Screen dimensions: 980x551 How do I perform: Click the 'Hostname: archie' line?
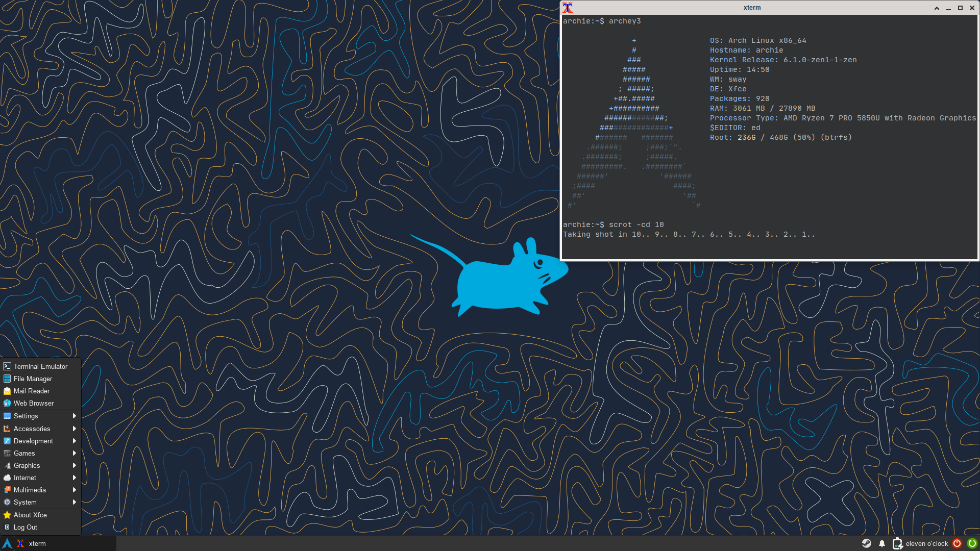(746, 50)
